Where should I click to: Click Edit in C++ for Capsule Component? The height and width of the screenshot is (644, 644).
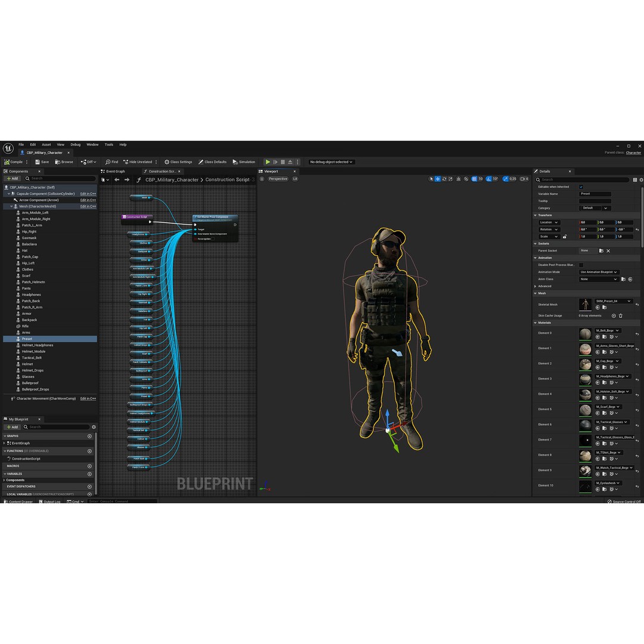coord(88,193)
